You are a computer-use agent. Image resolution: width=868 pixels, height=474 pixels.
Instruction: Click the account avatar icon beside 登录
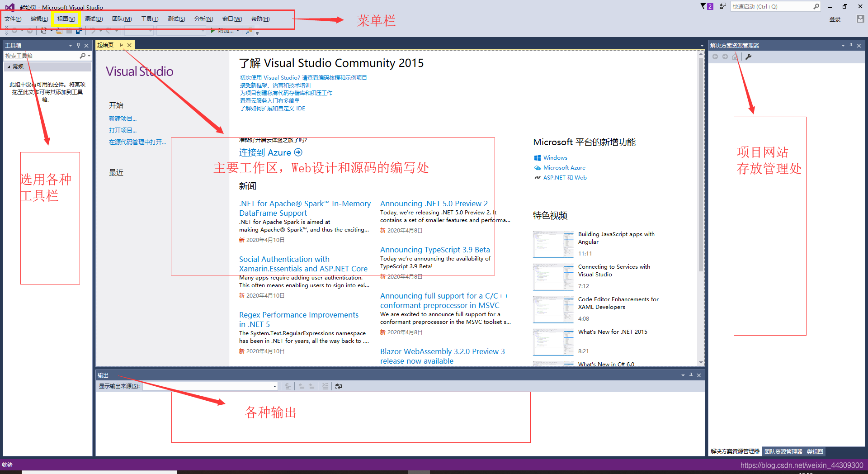point(860,19)
